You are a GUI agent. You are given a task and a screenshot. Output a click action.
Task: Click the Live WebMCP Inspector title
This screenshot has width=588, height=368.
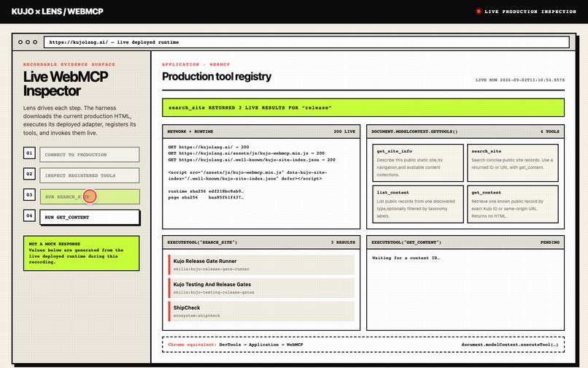point(66,84)
